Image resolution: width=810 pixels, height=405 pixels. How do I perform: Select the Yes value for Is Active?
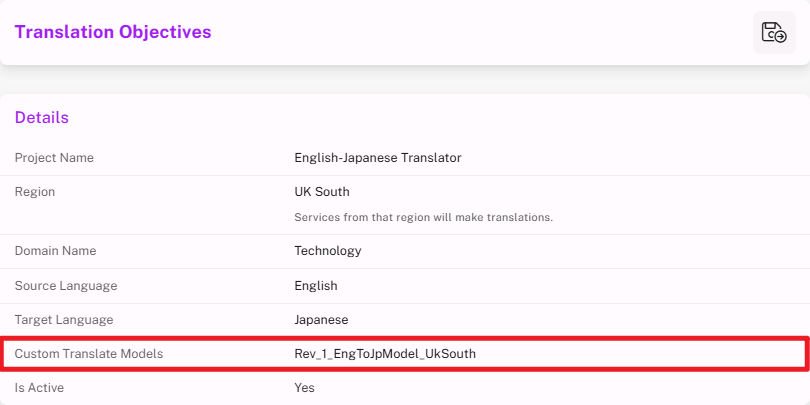304,387
